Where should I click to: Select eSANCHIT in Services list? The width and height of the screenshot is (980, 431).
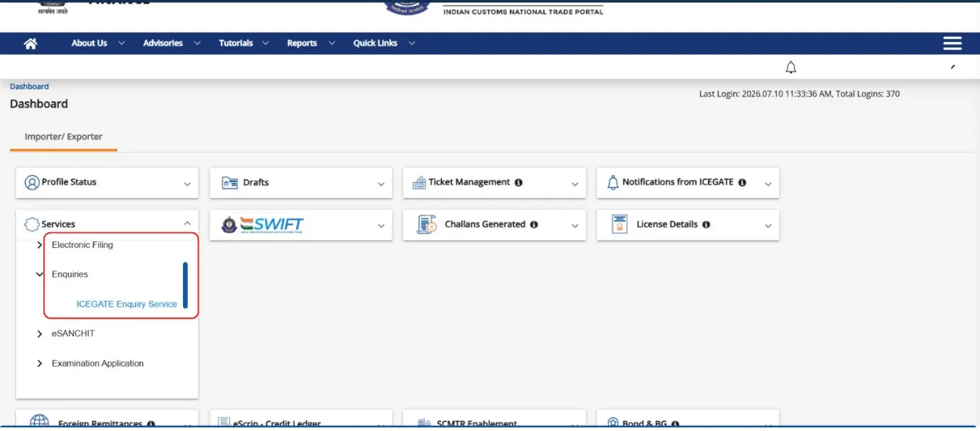[73, 334]
